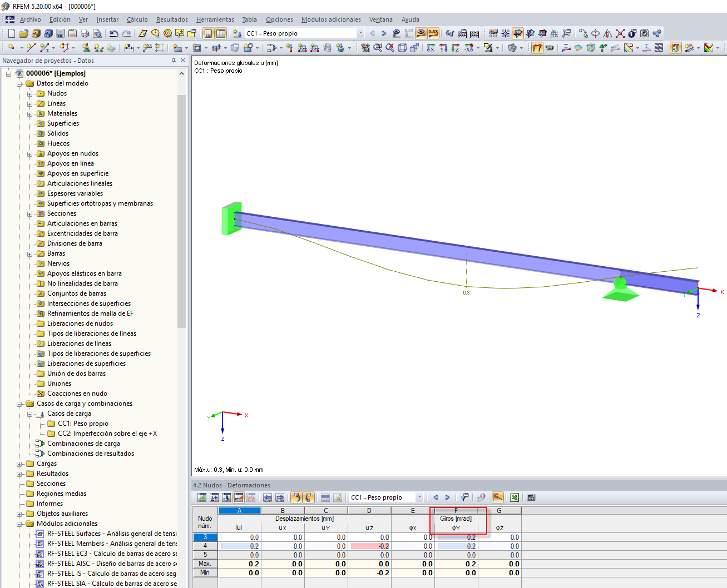Toggle the highlighted control panel button

click(x=676, y=48)
